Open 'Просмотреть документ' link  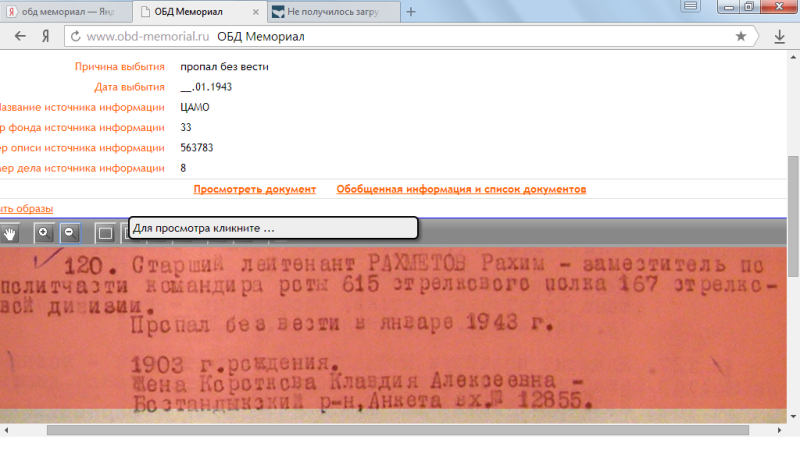point(255,189)
